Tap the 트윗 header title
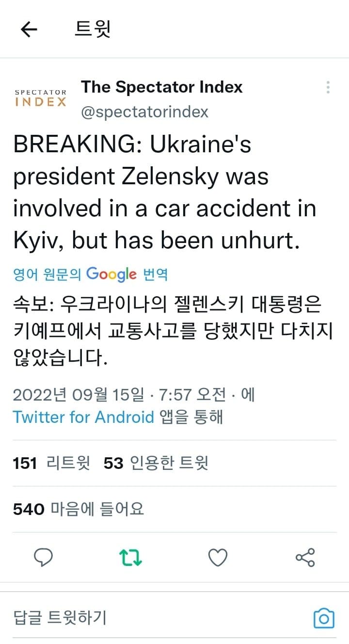This screenshot has width=349, height=644. click(93, 30)
